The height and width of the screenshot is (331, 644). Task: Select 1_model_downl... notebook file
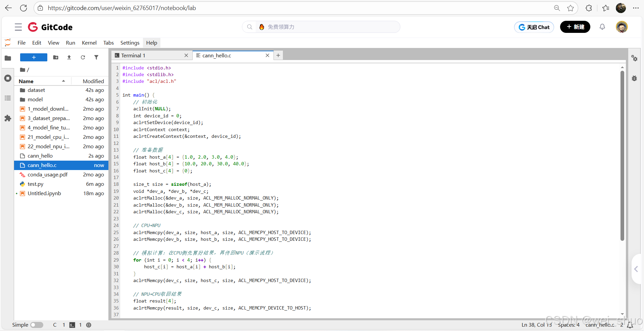pyautogui.click(x=61, y=109)
